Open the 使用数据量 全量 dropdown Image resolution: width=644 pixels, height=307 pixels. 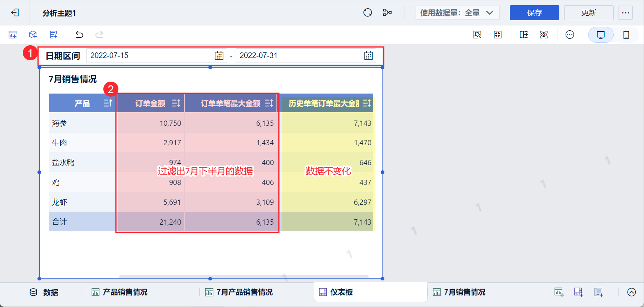[457, 13]
